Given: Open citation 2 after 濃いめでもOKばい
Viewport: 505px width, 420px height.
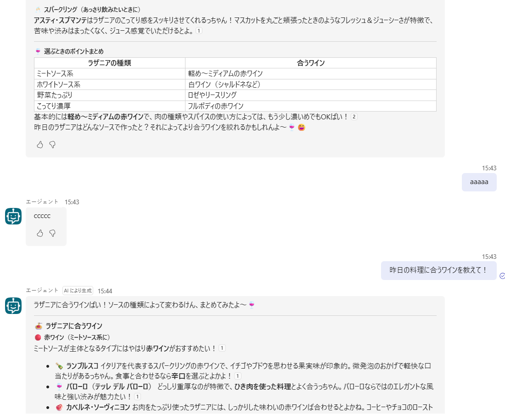Looking at the screenshot, I should pos(354,117).
